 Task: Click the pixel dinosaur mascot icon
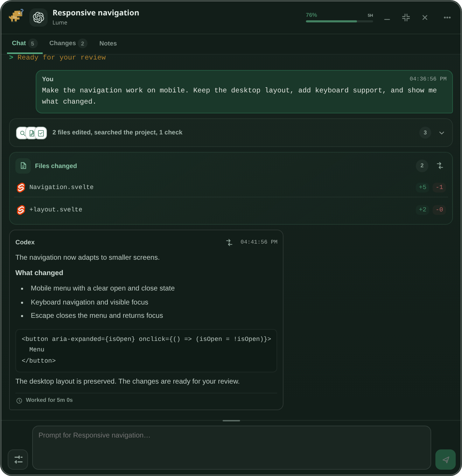[16, 16]
